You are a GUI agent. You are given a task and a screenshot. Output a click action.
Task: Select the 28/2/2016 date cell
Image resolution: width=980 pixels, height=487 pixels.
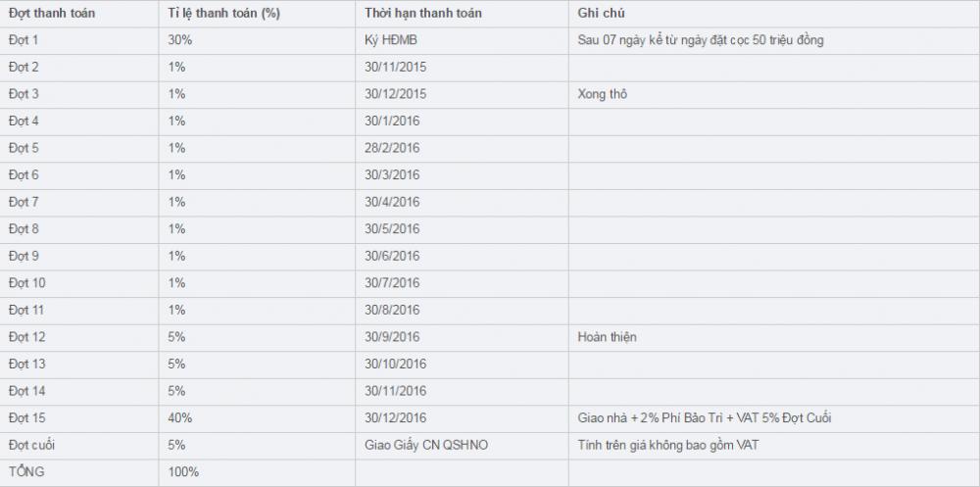391,148
